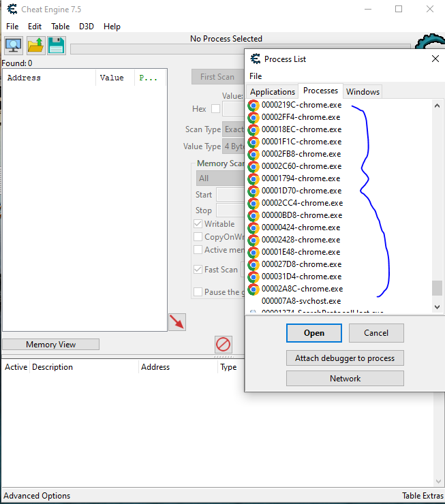
Task: Select the chrome icon for 000031D4-chrome.exe
Action: tap(254, 277)
